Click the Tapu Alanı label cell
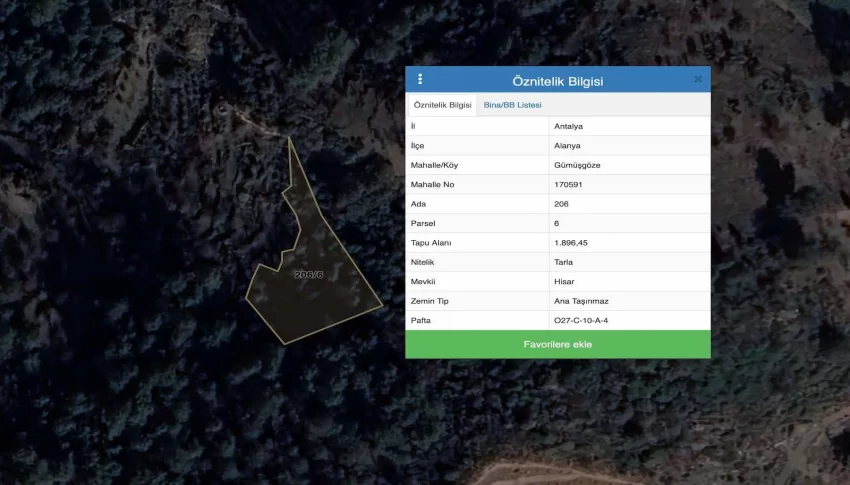The height and width of the screenshot is (485, 850). pyautogui.click(x=477, y=243)
